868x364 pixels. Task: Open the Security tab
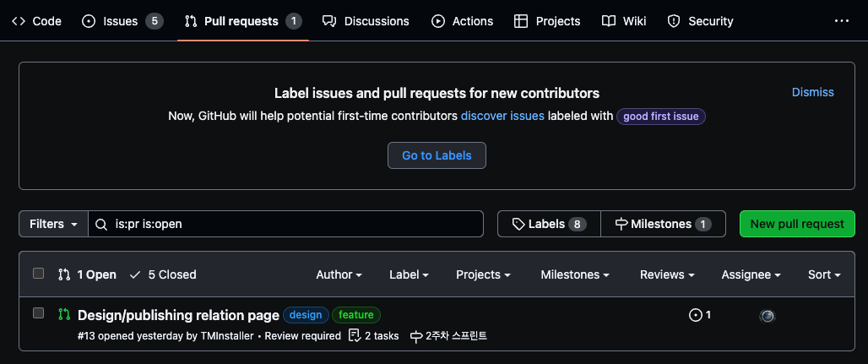(x=700, y=21)
